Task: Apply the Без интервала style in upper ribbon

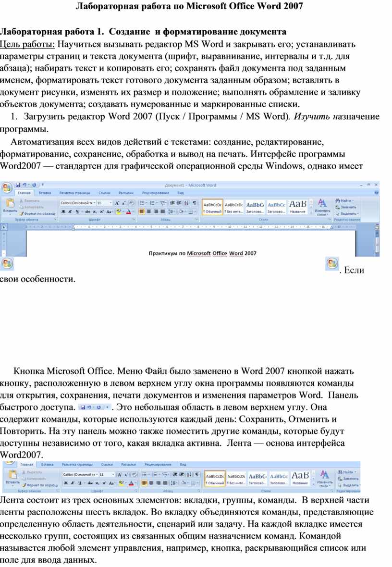Action: point(233,207)
